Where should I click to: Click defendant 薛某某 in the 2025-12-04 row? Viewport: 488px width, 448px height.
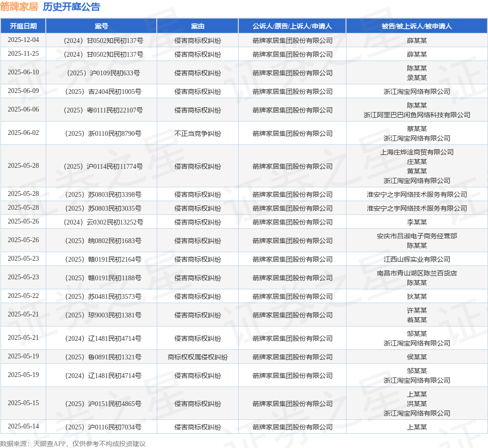(417, 41)
